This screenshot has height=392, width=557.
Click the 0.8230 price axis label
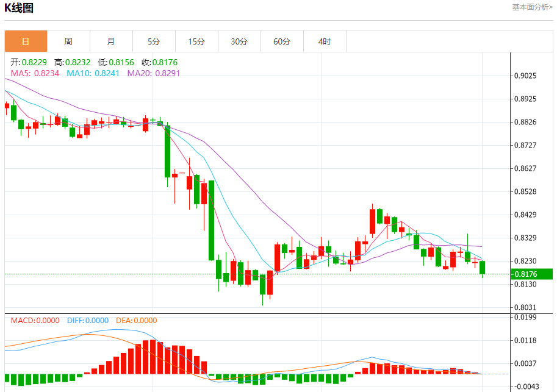(x=525, y=261)
